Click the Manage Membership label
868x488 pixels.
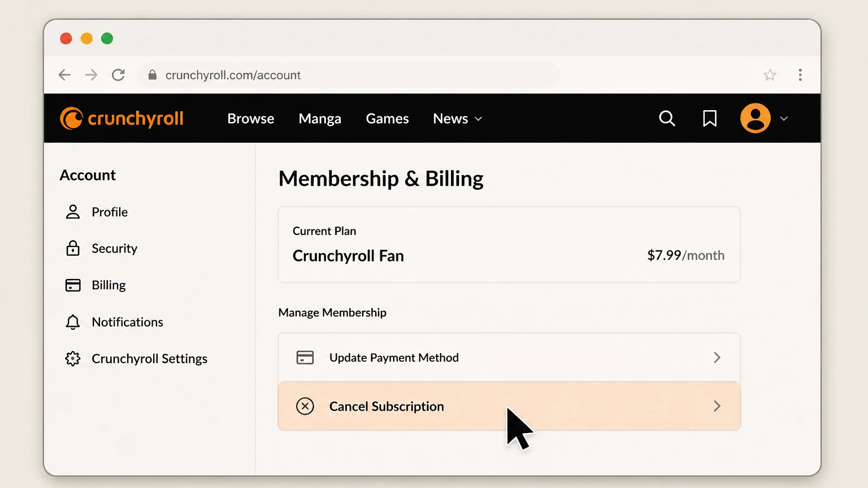pos(332,312)
